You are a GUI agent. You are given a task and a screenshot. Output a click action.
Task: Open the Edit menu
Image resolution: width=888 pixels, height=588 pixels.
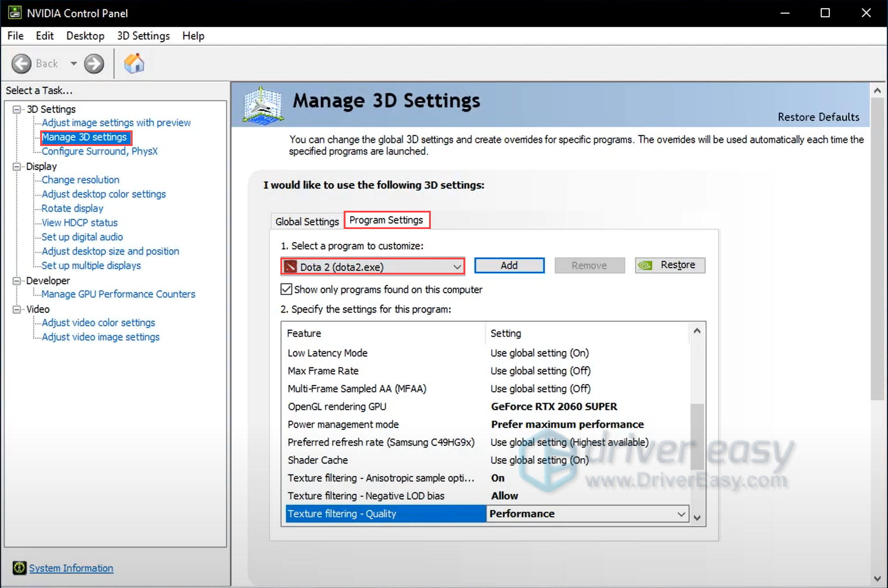coord(45,36)
